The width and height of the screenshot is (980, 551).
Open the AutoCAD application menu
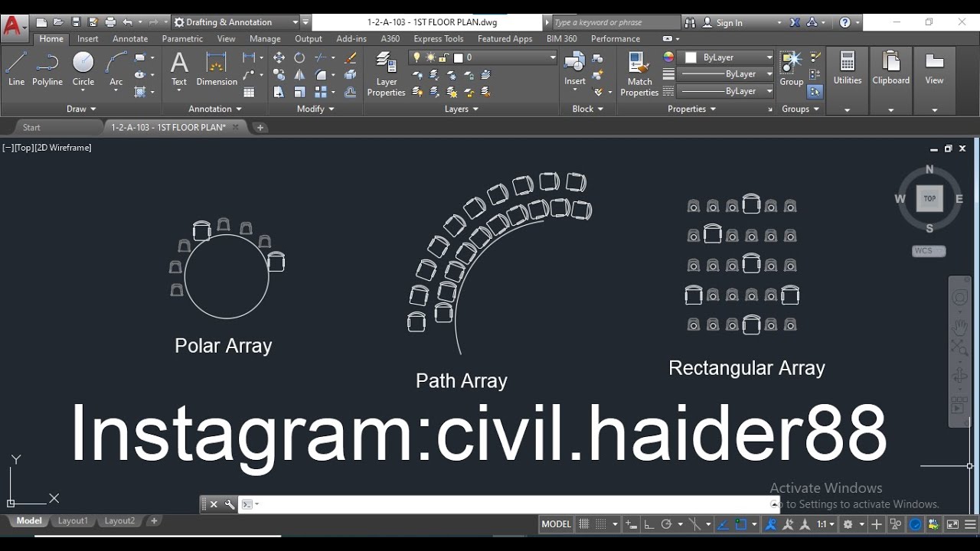(x=13, y=28)
